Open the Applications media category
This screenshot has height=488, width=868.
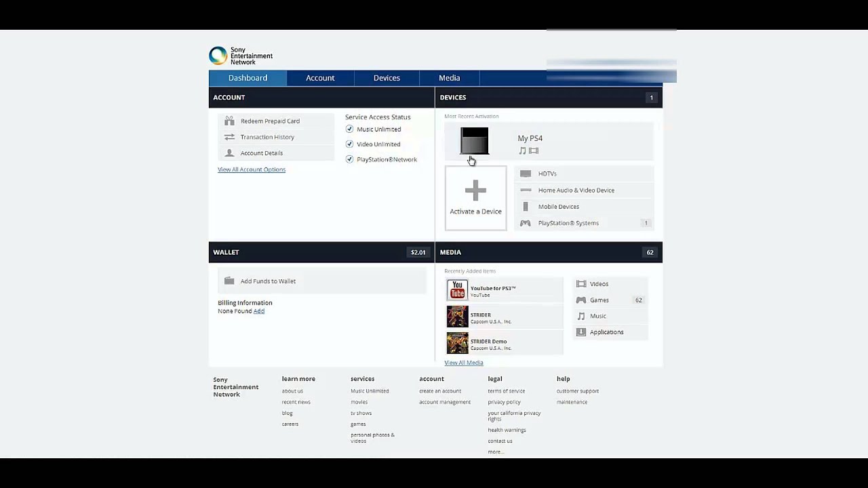click(x=607, y=332)
